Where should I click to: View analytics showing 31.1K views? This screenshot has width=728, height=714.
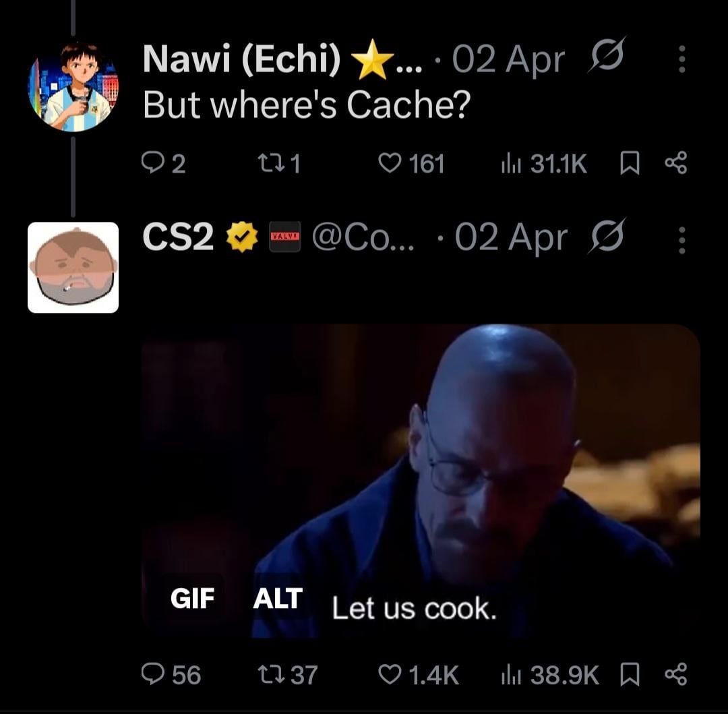544,163
